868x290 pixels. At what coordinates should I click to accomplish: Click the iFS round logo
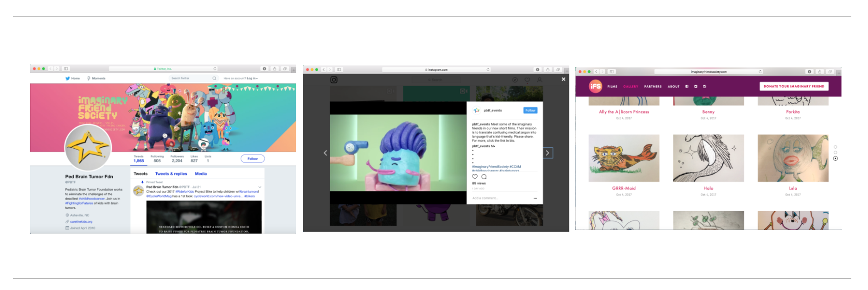coord(595,86)
